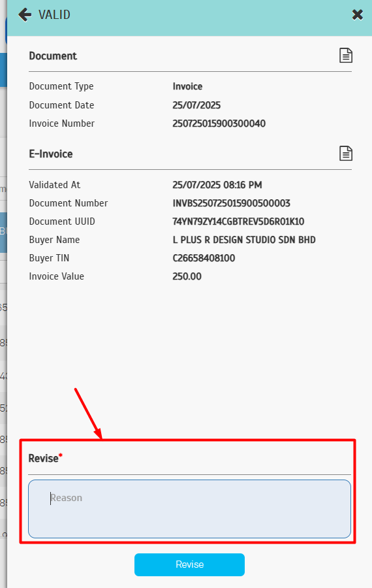Focus the Reason text box
This screenshot has height=588, width=372.
click(189, 509)
